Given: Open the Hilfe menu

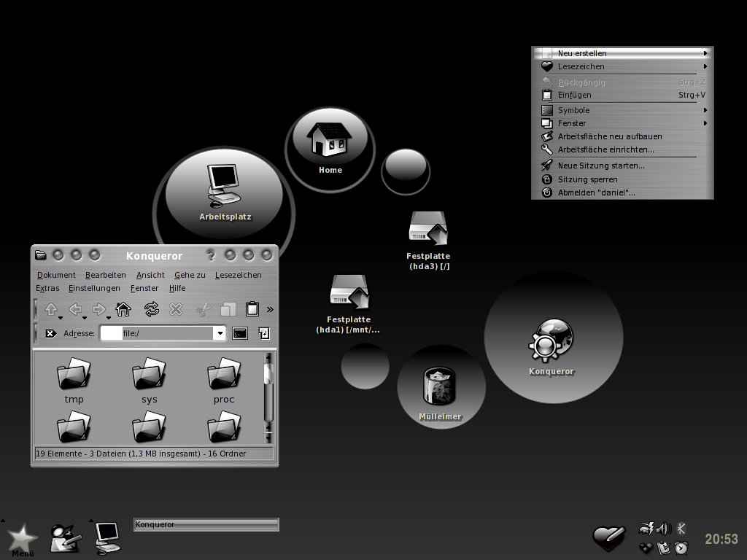Looking at the screenshot, I should pos(177,288).
